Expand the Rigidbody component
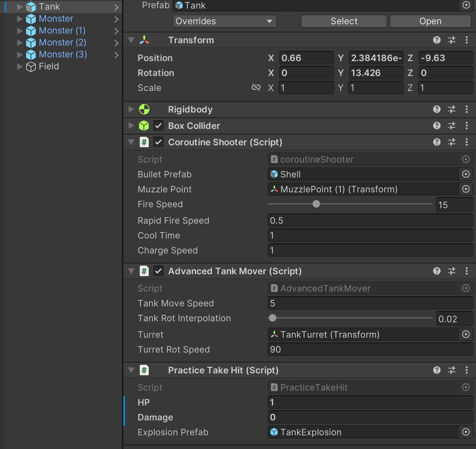476x449 pixels. point(131,109)
